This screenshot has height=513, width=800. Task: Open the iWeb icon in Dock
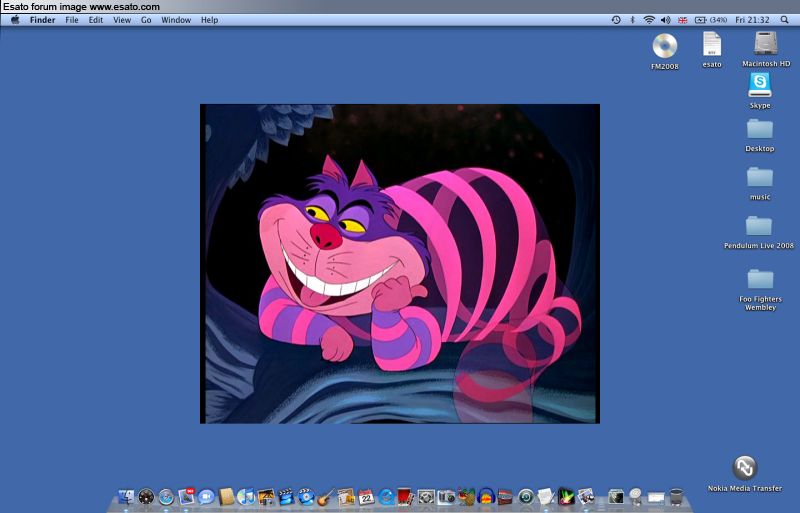[x=346, y=497]
